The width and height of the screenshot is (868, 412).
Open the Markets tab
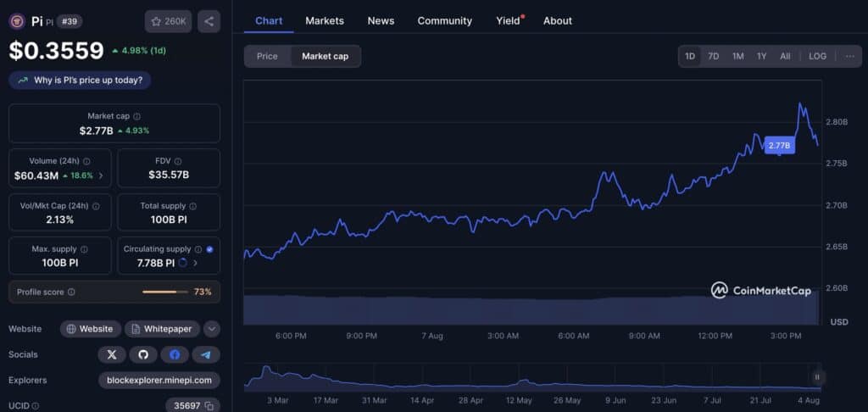pyautogui.click(x=325, y=21)
